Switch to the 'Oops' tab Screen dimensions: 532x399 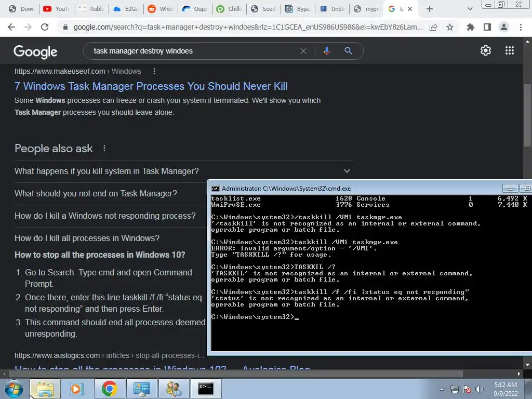tap(195, 9)
